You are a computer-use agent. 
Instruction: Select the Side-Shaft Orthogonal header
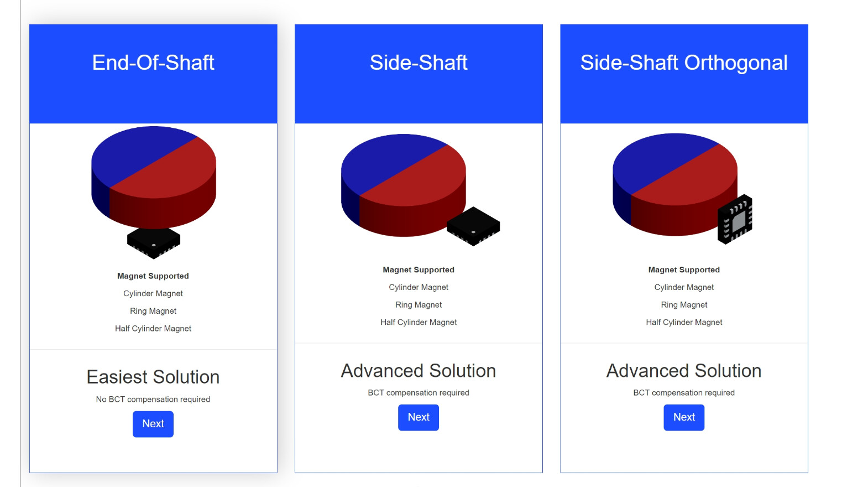(x=684, y=63)
